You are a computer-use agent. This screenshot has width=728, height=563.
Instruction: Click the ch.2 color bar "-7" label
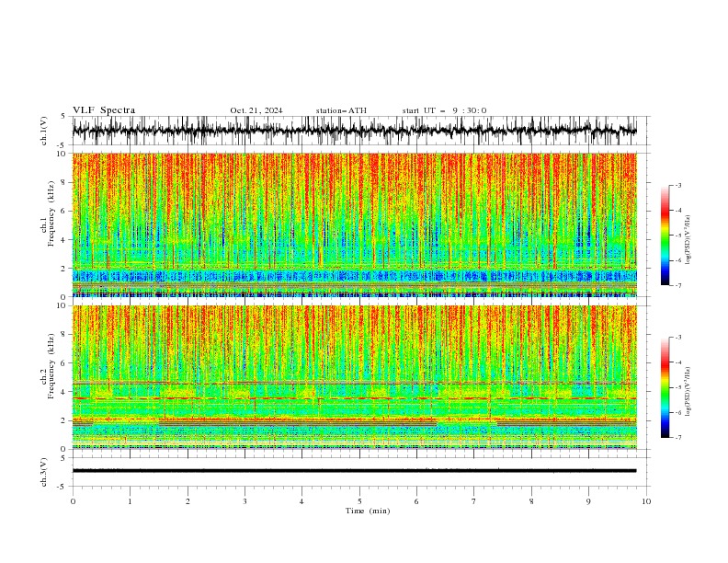pyautogui.click(x=677, y=437)
